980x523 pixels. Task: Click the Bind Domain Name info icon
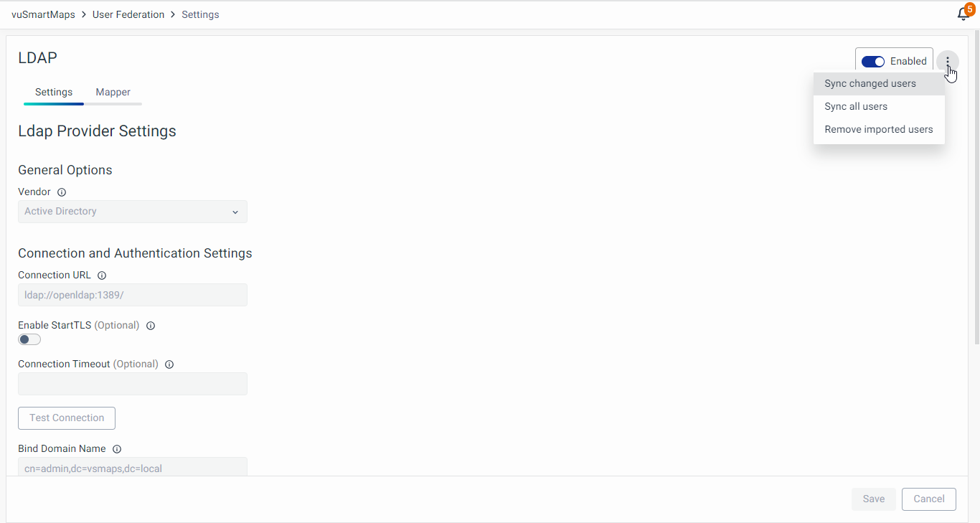(117, 449)
